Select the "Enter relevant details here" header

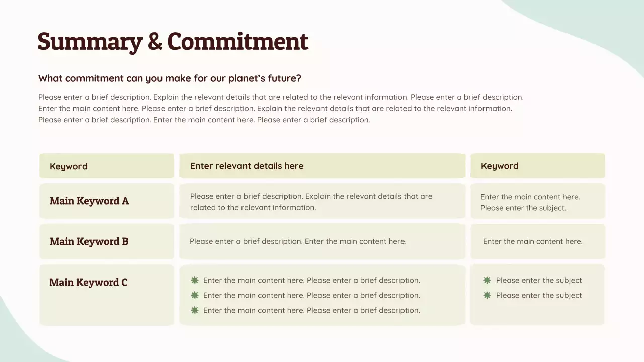click(247, 166)
